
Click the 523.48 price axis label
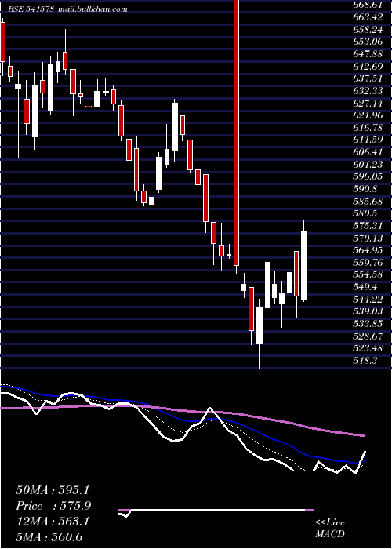[x=368, y=348]
